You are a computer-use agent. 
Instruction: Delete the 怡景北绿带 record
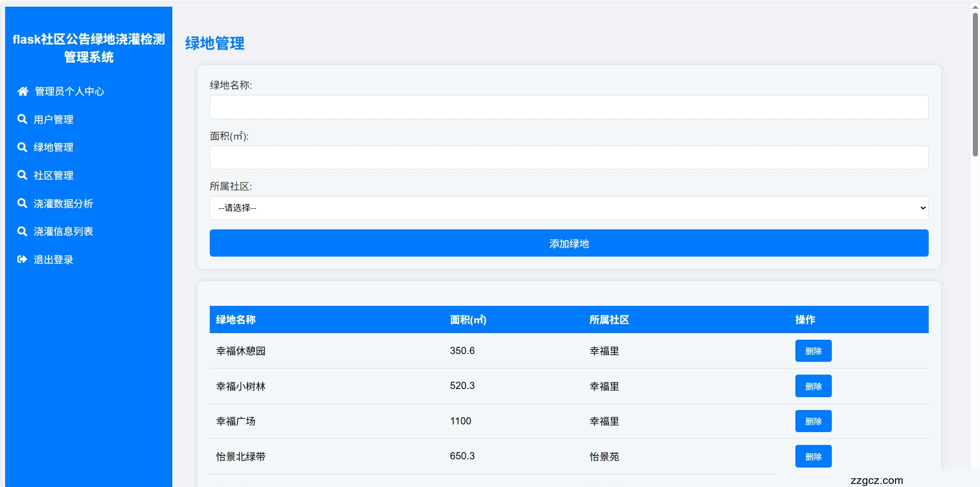(813, 456)
